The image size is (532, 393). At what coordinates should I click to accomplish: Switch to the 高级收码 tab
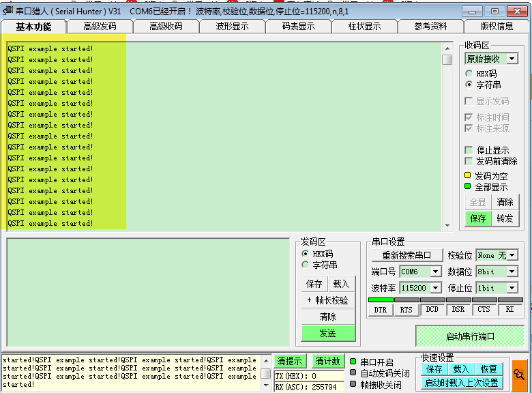pyautogui.click(x=166, y=26)
